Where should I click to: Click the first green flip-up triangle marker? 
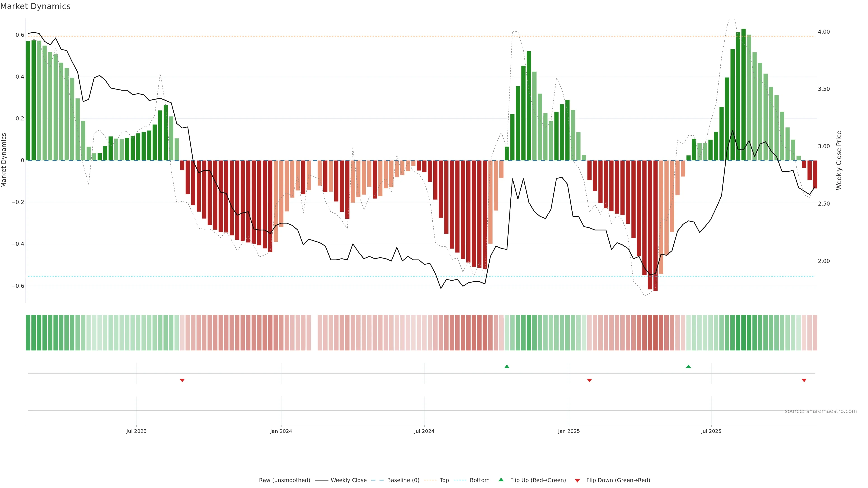point(507,366)
